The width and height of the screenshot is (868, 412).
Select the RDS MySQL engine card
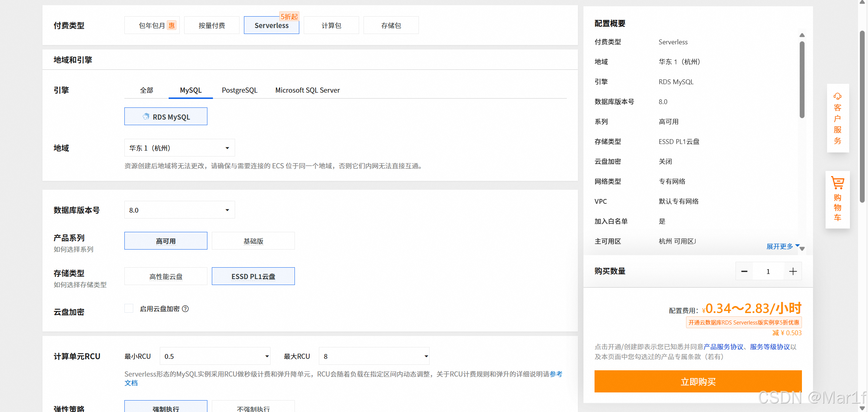tap(166, 117)
